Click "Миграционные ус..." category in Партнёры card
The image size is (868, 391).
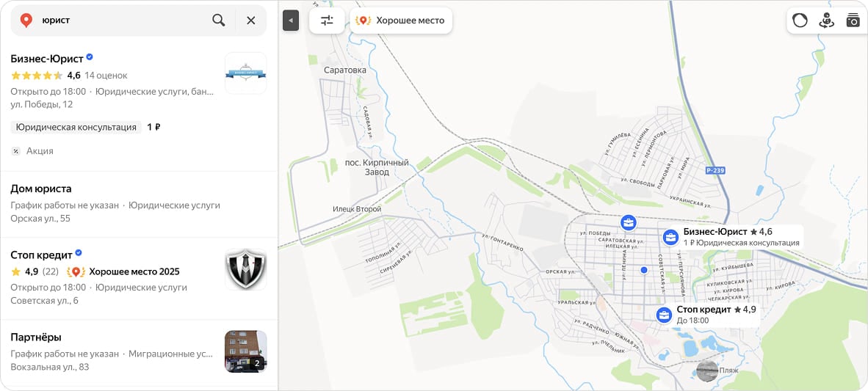click(170, 354)
